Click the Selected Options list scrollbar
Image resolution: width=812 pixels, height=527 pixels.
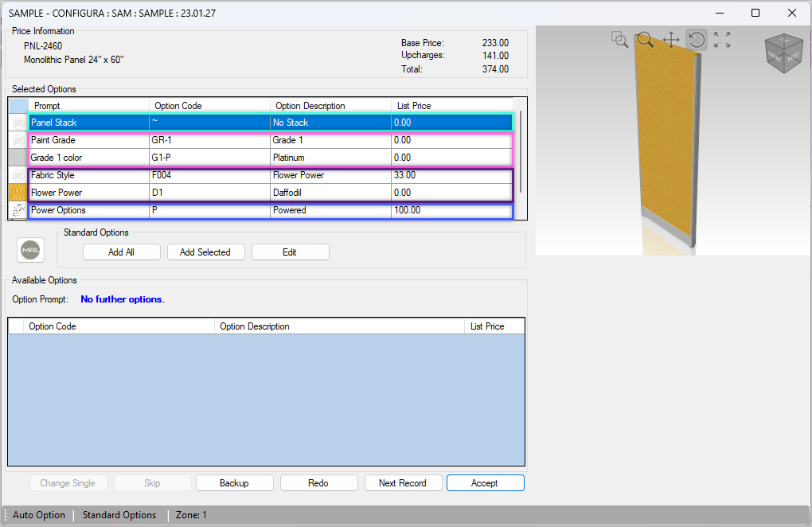[521, 151]
